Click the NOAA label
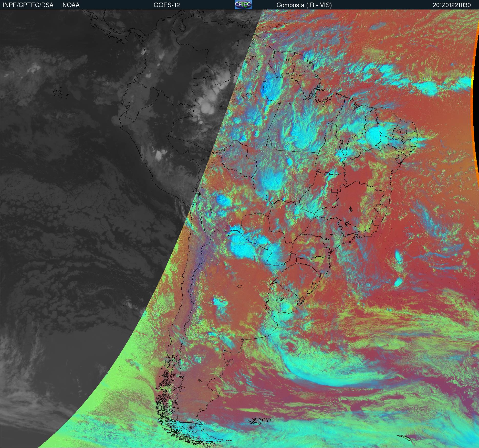Screen dimensions: 479x448 coord(71,5)
